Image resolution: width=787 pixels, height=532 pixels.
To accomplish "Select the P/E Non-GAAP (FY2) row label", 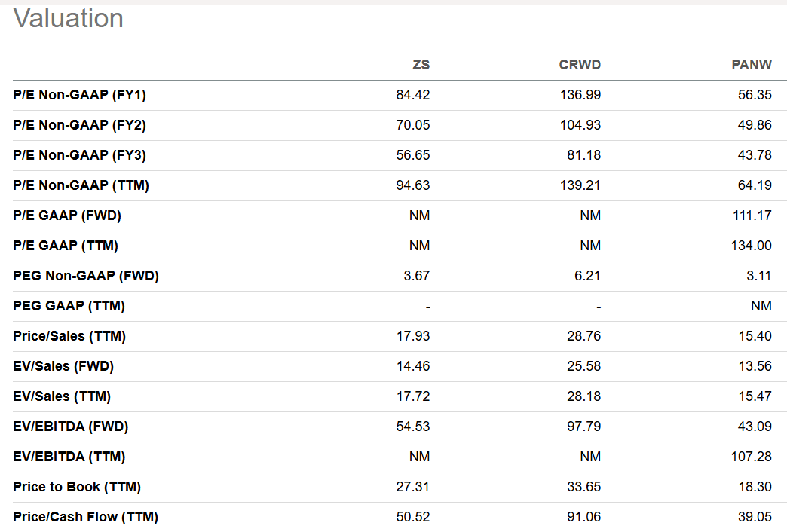I will [79, 125].
